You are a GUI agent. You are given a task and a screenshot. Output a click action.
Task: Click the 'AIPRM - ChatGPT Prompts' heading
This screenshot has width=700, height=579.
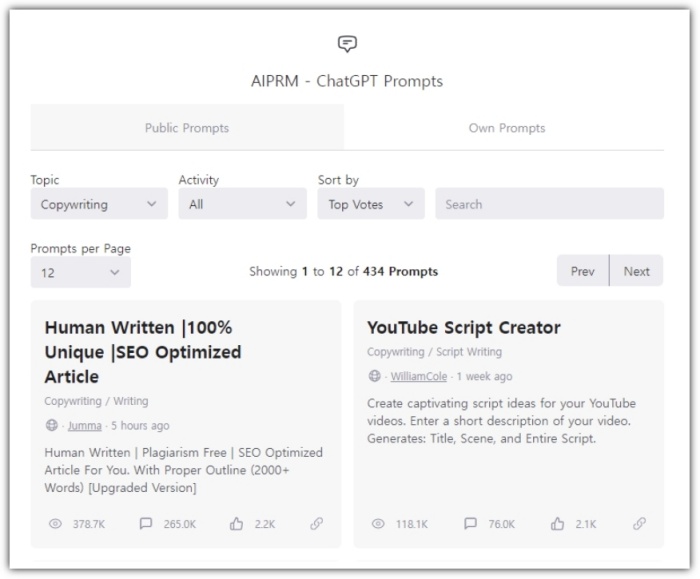[x=347, y=81]
